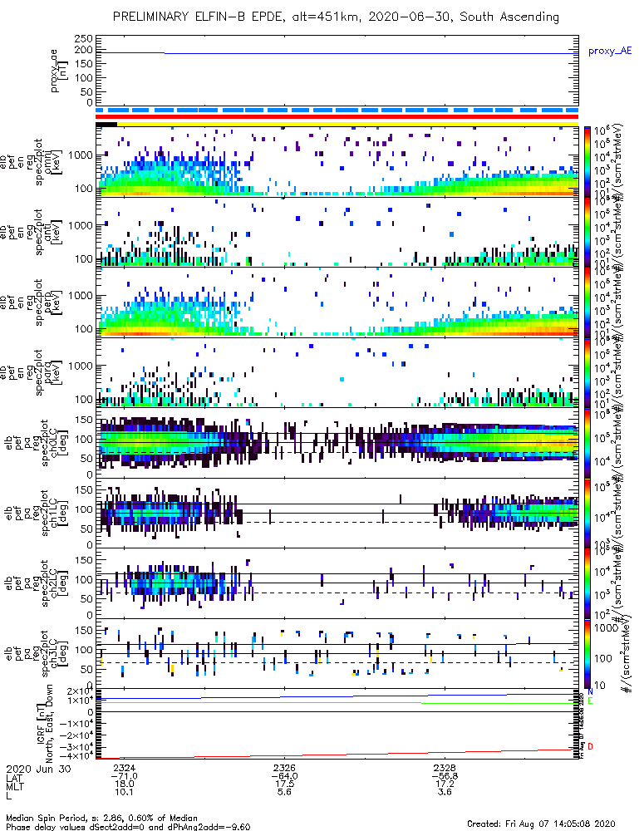Click the '2328' time tick label

445,768
